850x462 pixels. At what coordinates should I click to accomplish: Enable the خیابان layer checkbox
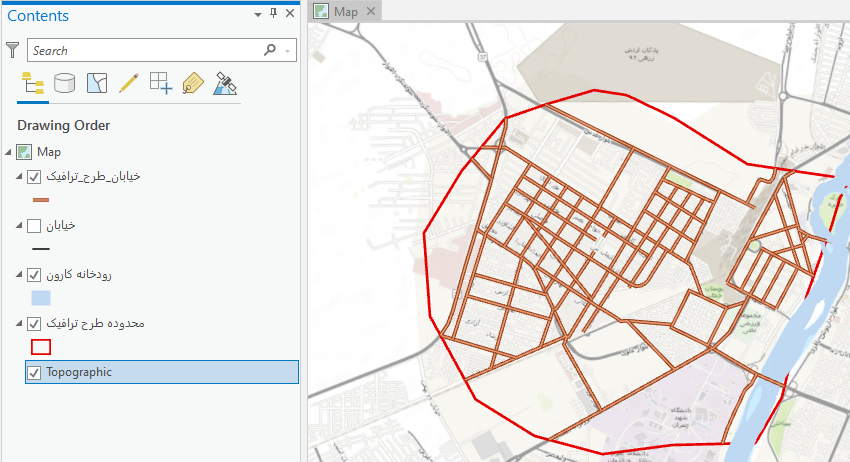coord(35,226)
